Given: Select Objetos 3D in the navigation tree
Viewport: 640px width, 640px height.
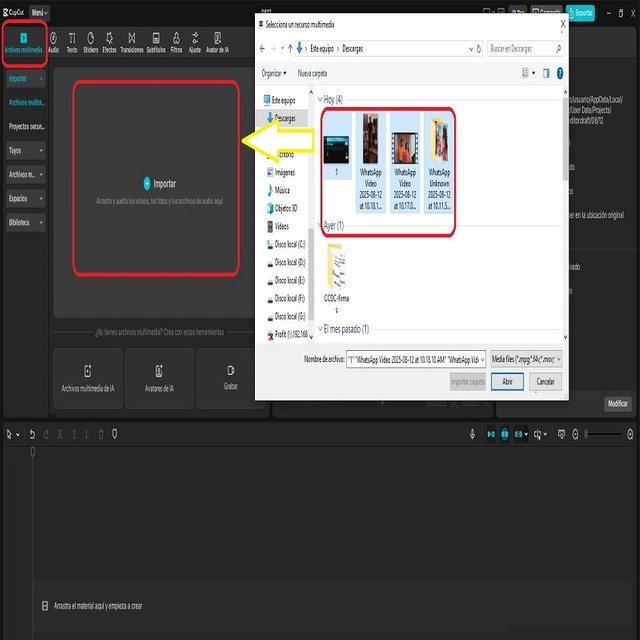Looking at the screenshot, I should pos(282,208).
